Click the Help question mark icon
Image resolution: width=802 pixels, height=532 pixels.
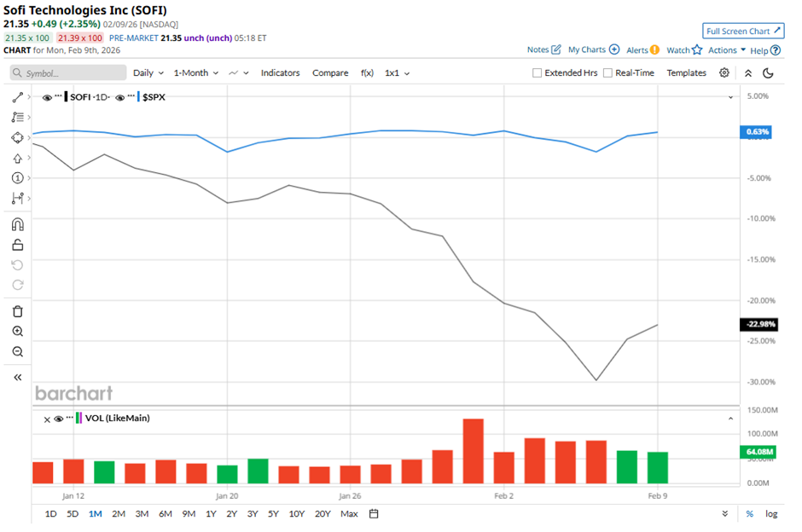point(776,50)
